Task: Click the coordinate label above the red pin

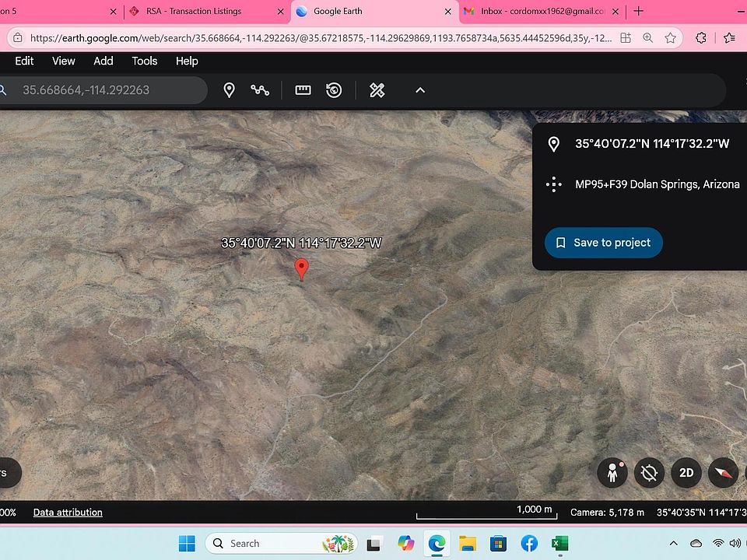Action: [x=301, y=243]
